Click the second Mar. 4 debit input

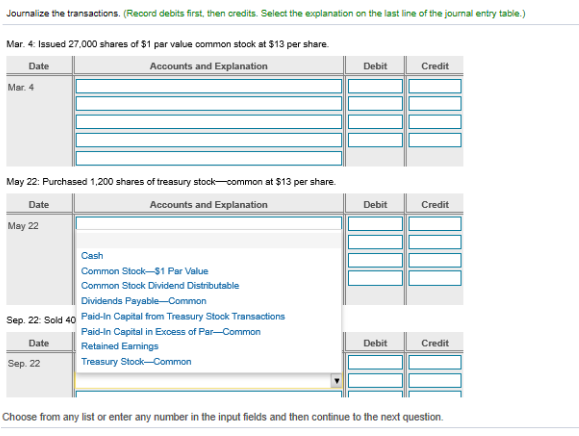(x=375, y=103)
